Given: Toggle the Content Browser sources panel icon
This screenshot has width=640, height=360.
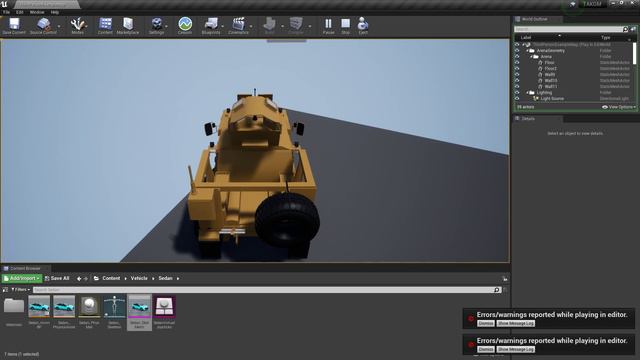Looking at the screenshot, I should coord(5,290).
